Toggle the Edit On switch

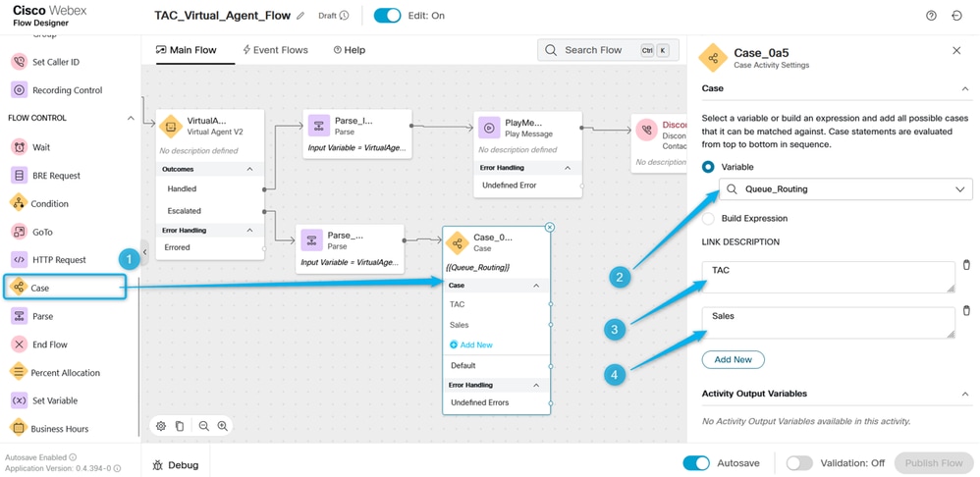tap(387, 16)
